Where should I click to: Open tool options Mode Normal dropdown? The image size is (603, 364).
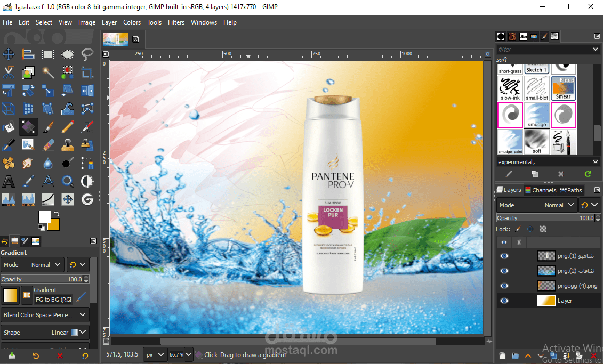coord(33,265)
